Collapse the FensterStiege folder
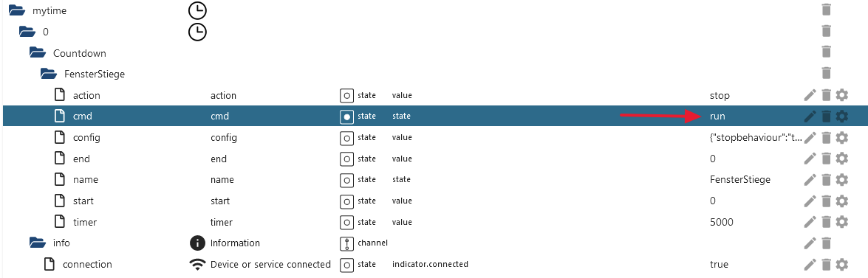The width and height of the screenshot is (868, 278). click(49, 74)
